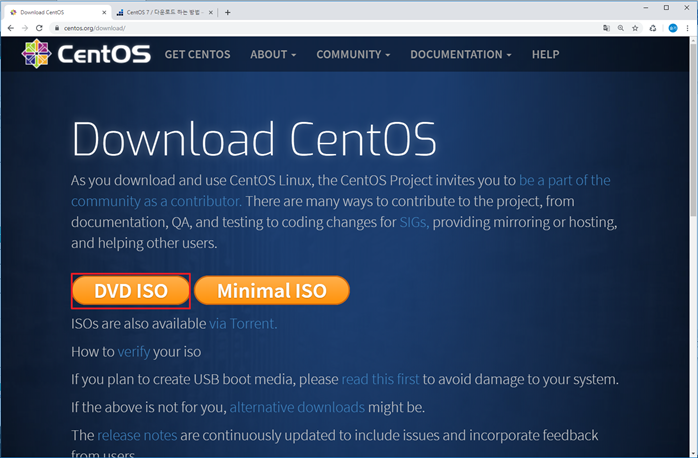
Task: Open the verify link
Action: click(134, 352)
